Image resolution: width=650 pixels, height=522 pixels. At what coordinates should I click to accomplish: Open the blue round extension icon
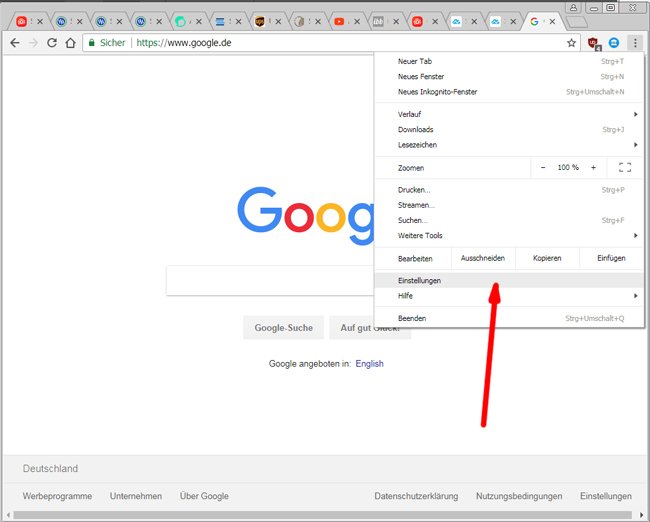click(x=614, y=42)
